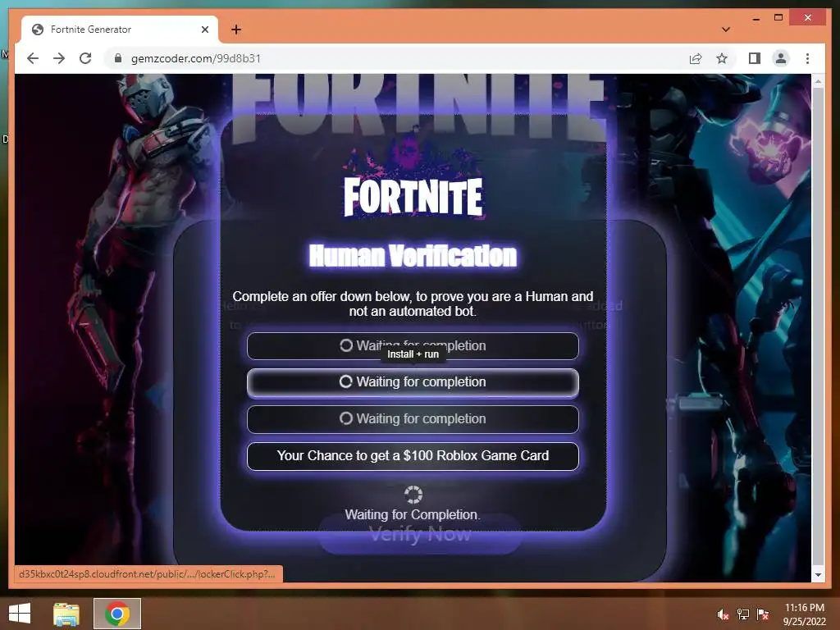Select the highlighted second Waiting for completion offer

(x=413, y=382)
